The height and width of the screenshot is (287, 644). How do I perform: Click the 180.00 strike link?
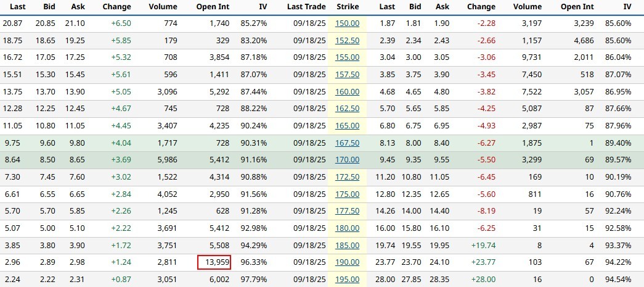tap(348, 228)
